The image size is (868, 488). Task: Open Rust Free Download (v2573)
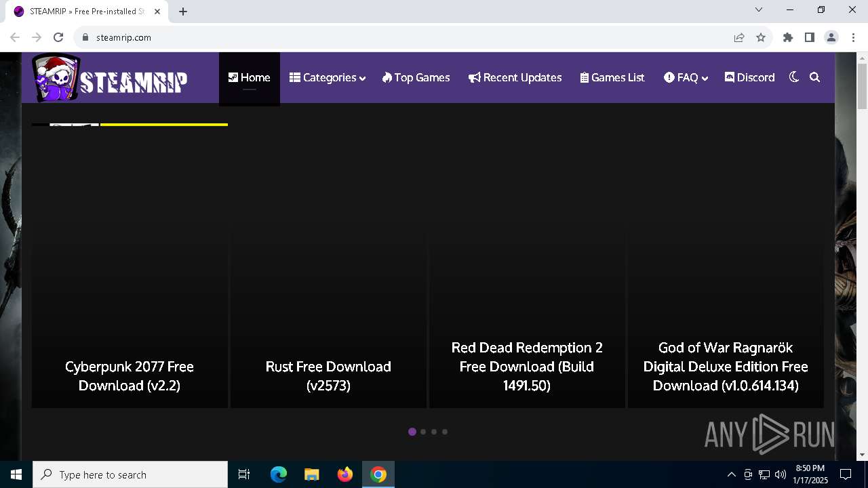pyautogui.click(x=328, y=376)
